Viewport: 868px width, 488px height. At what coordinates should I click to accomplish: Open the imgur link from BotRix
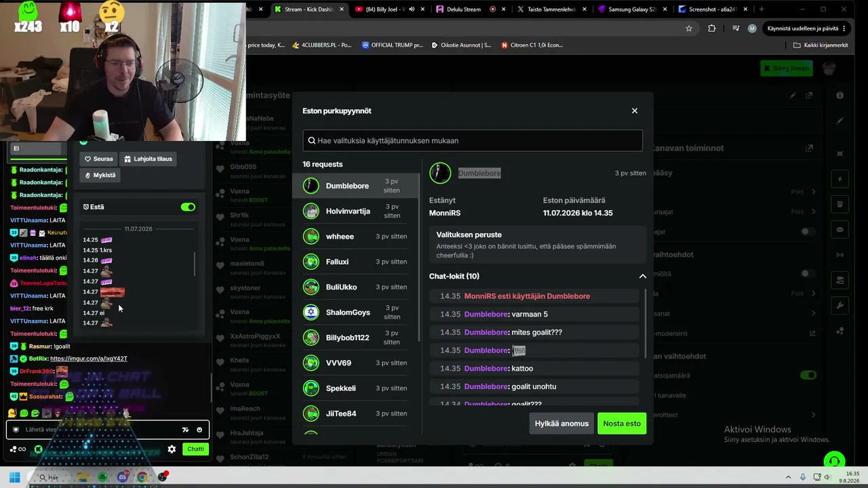pyautogui.click(x=89, y=359)
